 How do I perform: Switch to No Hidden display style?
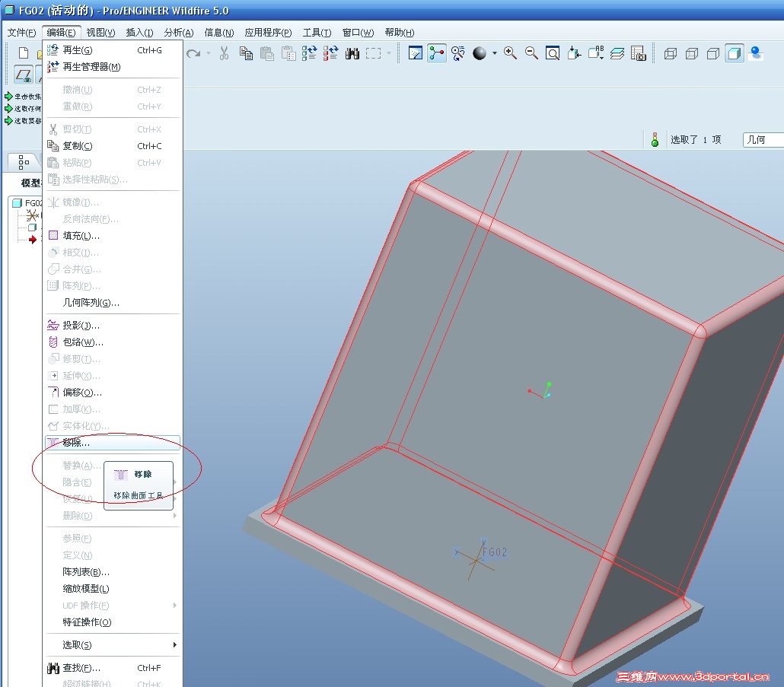click(x=713, y=53)
